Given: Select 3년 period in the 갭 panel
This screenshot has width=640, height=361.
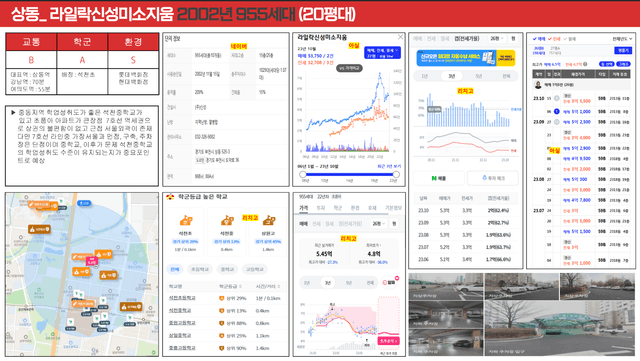Looking at the screenshot, I should tap(451, 76).
